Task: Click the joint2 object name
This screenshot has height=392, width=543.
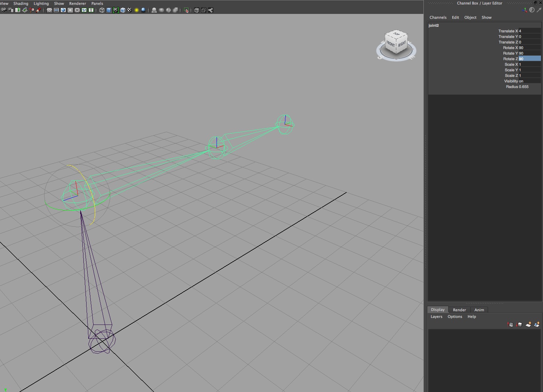Action: pyautogui.click(x=433, y=25)
